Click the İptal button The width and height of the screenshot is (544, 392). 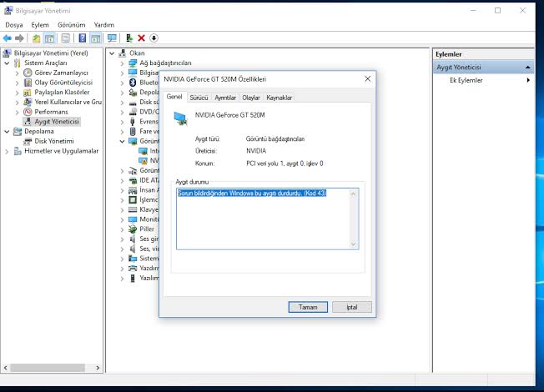352,307
